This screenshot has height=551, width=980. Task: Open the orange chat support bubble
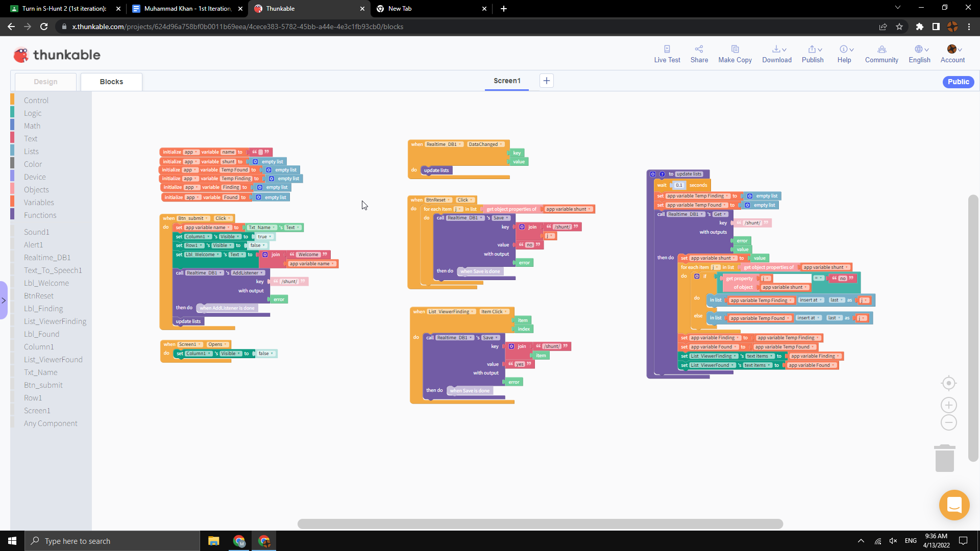click(x=953, y=505)
